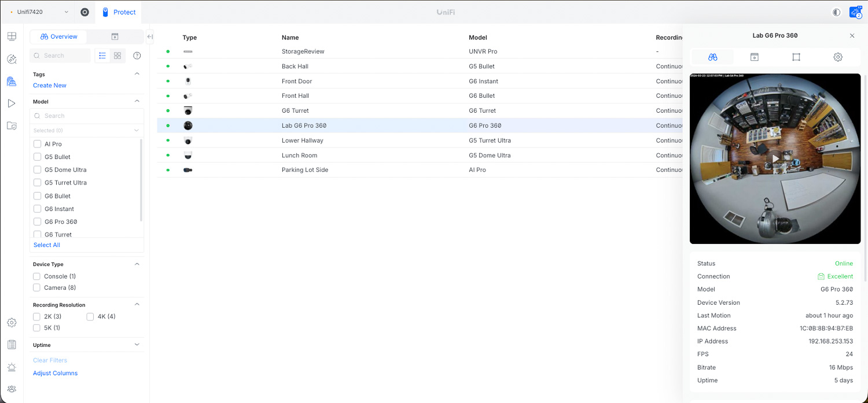
Task: Collapse the Uptime filter section
Action: (137, 345)
